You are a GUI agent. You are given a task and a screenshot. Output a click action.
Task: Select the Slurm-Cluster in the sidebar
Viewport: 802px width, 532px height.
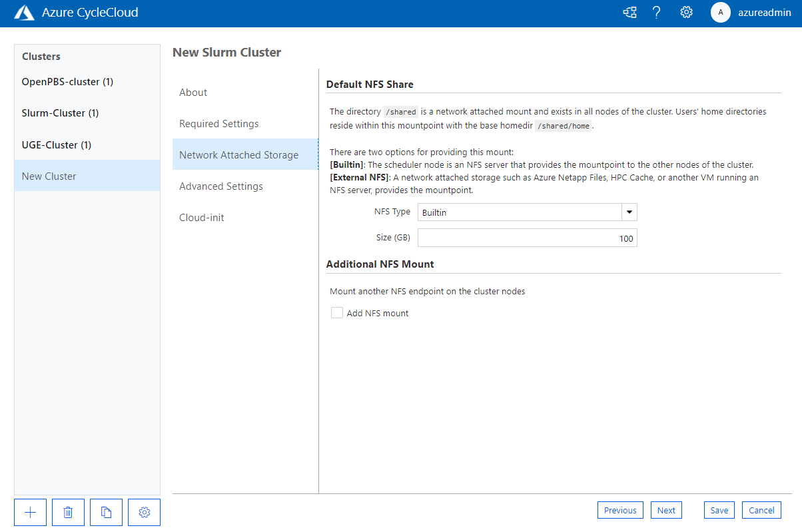click(x=60, y=113)
